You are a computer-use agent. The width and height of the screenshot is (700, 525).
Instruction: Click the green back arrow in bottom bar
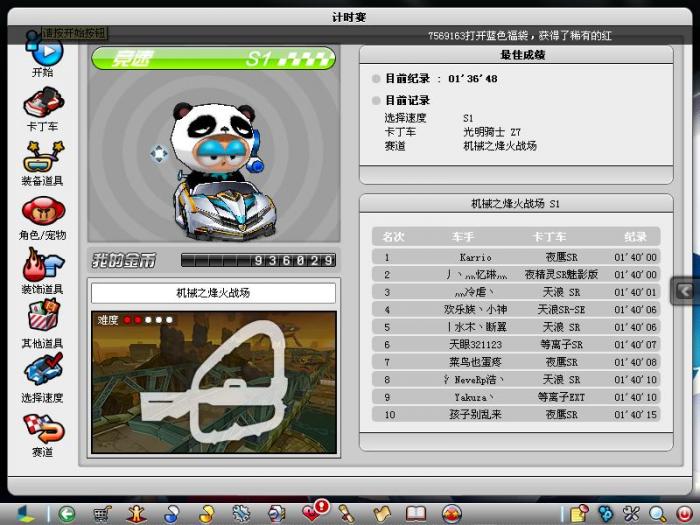click(67, 514)
